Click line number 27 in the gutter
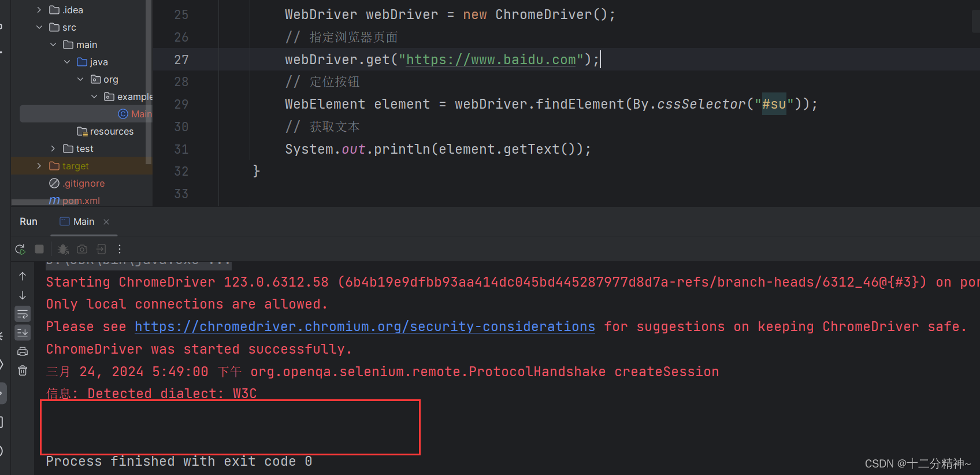Viewport: 980px width, 475px height. (x=181, y=60)
